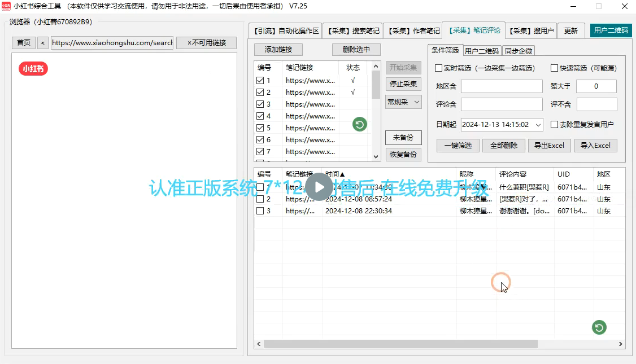Toggle checkbox for note link row 7
Viewport: 636px width, 364px height.
coord(260,152)
